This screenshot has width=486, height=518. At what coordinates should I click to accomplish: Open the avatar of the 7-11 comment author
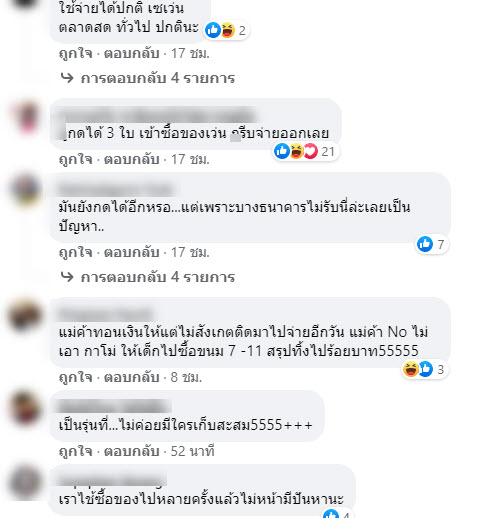25,315
